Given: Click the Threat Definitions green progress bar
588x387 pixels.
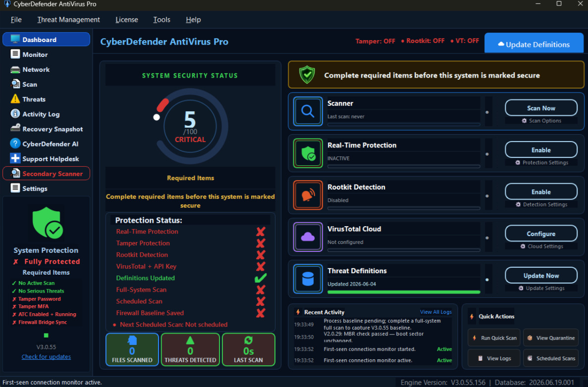Looking at the screenshot, I should (404, 292).
